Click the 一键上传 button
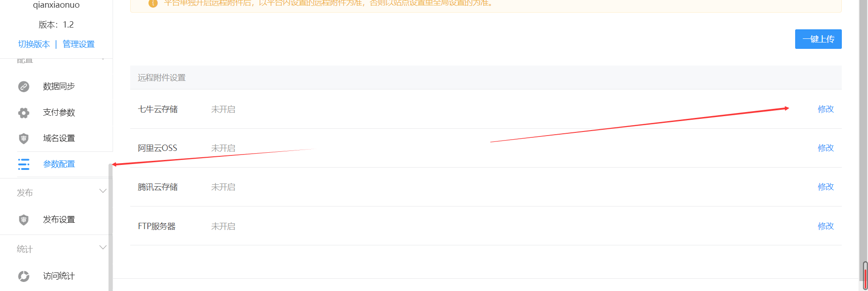The width and height of the screenshot is (868, 291). (x=818, y=39)
